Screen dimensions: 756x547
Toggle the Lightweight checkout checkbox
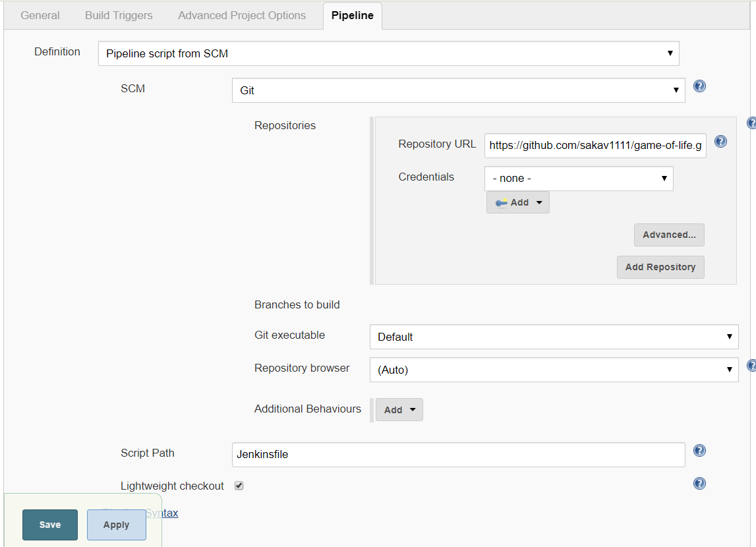(x=239, y=486)
